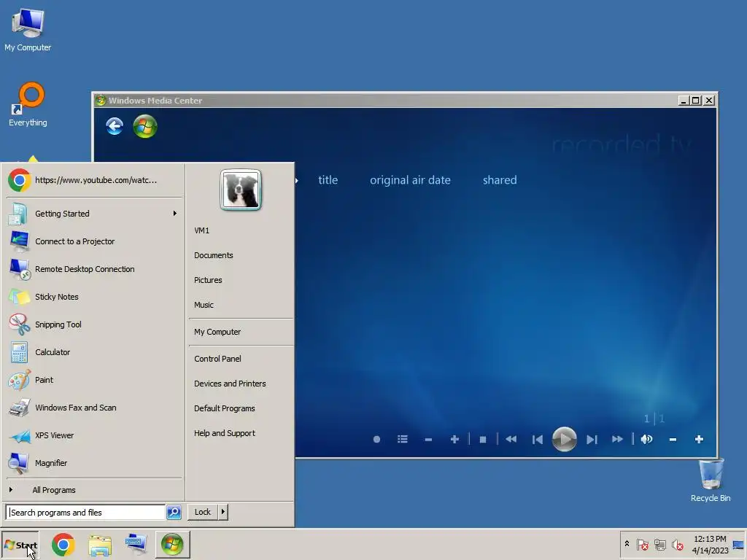Click the user account dog picture
The height and width of the screenshot is (560, 747).
(241, 190)
